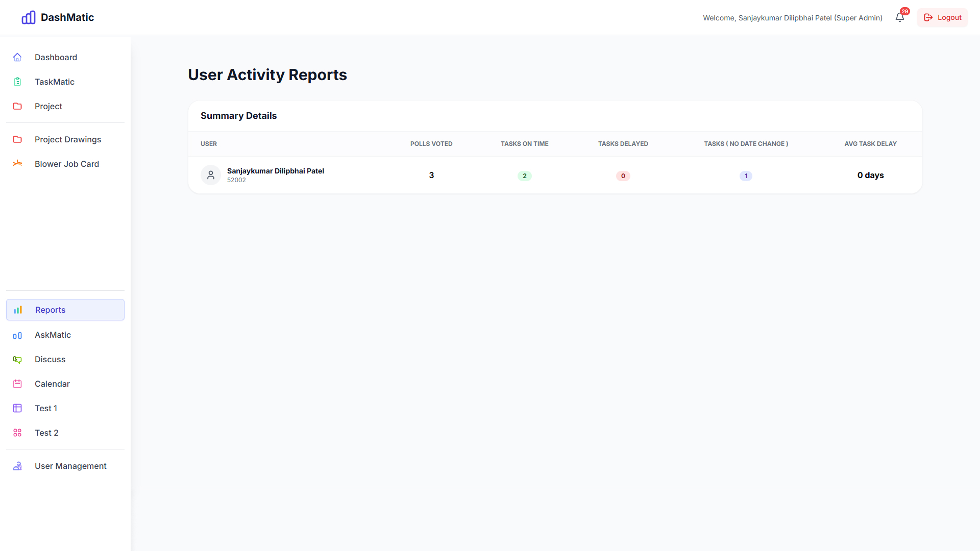980x551 pixels.
Task: Open the user avatar beside Sanjaykumar's name
Action: [210, 175]
